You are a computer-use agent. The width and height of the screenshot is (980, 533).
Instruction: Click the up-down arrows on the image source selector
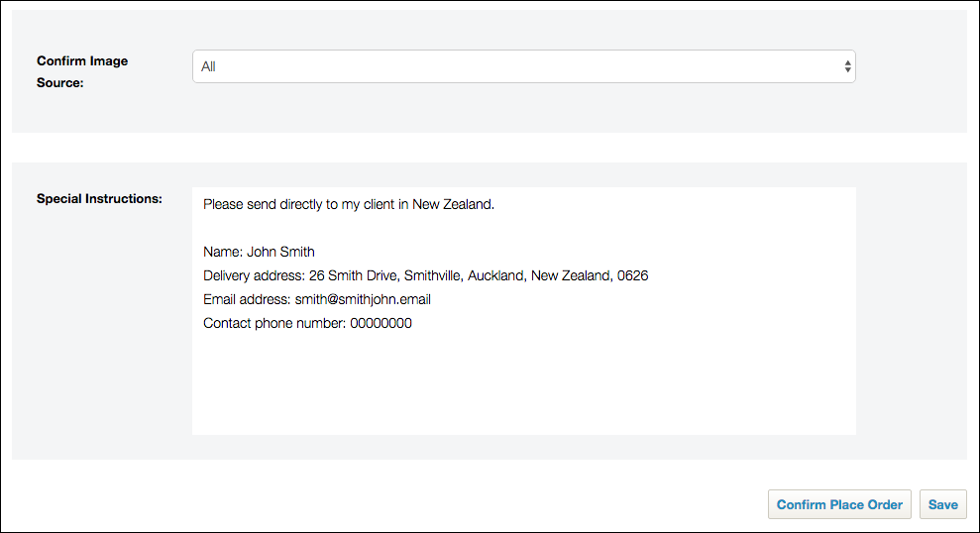pyautogui.click(x=847, y=66)
